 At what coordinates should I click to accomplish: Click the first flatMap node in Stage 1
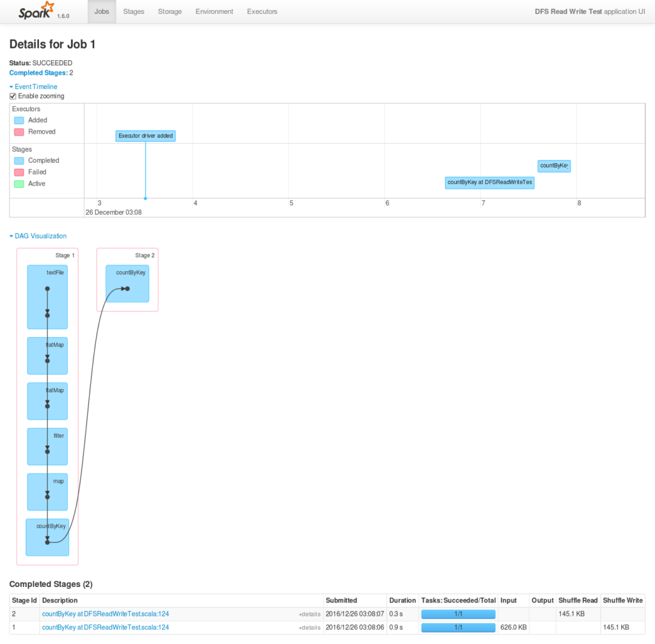(47, 356)
